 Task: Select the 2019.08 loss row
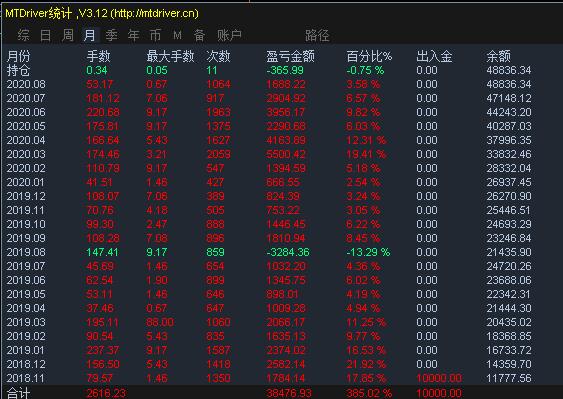(x=282, y=252)
